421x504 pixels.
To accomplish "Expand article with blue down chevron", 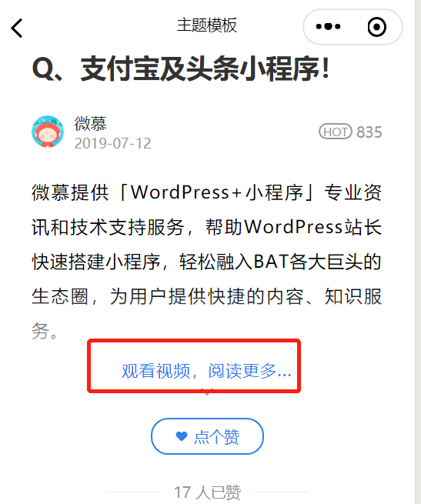I will click(207, 392).
